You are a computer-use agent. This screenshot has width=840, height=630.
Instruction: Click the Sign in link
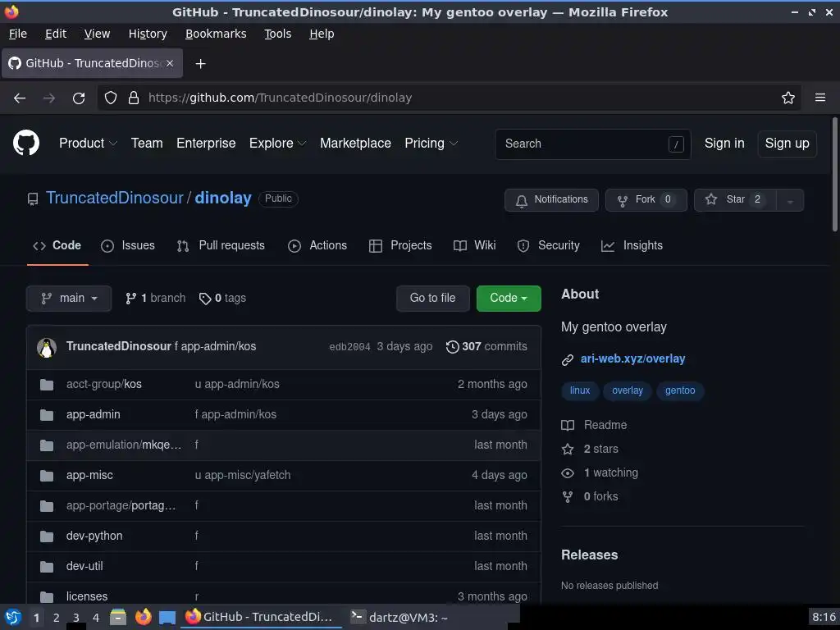pos(724,143)
